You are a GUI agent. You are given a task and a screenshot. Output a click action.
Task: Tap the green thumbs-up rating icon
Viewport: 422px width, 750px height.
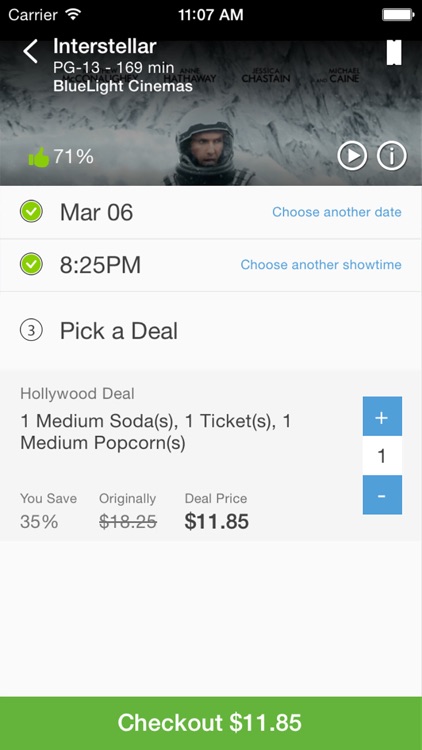pyautogui.click(x=39, y=157)
